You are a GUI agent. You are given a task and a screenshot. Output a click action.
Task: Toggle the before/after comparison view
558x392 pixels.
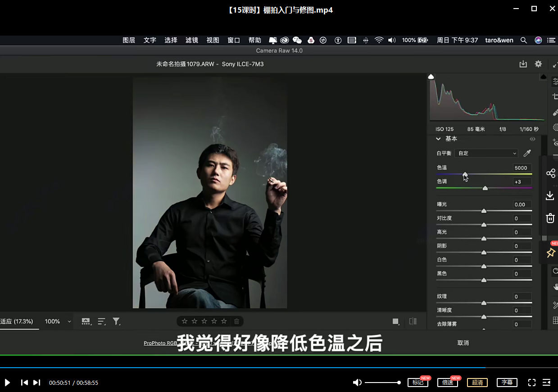point(413,321)
